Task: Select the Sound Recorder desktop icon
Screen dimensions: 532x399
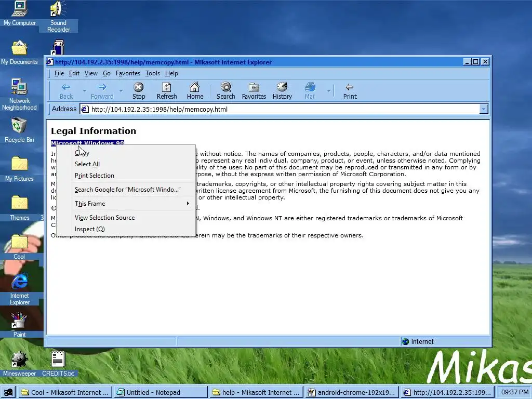Action: click(58, 17)
